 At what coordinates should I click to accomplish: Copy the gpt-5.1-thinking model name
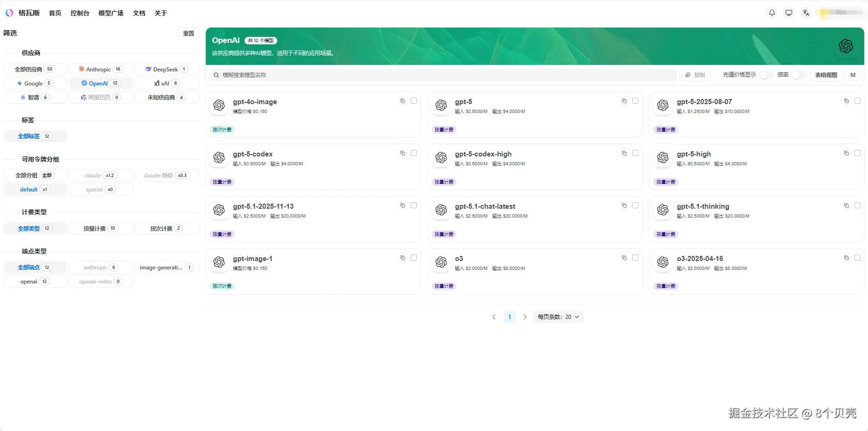[847, 205]
